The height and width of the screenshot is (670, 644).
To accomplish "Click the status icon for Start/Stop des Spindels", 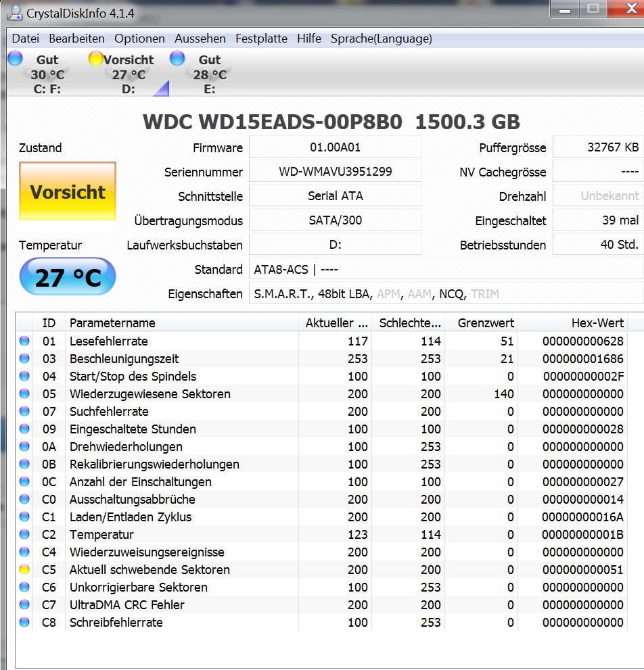I will pos(24,376).
